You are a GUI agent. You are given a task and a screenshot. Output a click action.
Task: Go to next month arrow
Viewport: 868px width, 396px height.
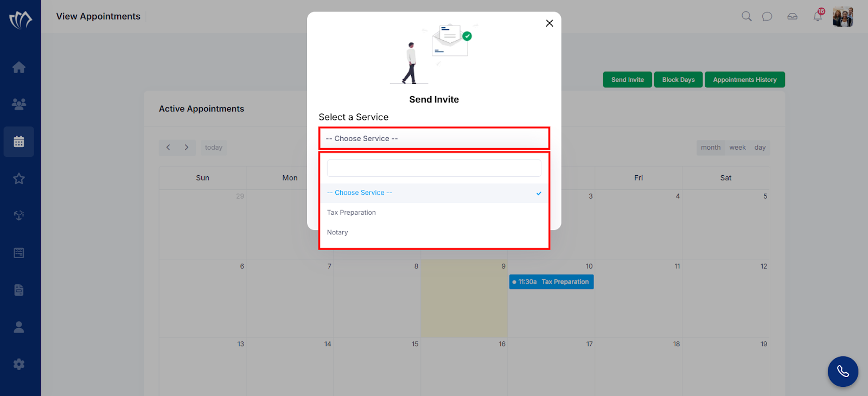click(x=186, y=148)
